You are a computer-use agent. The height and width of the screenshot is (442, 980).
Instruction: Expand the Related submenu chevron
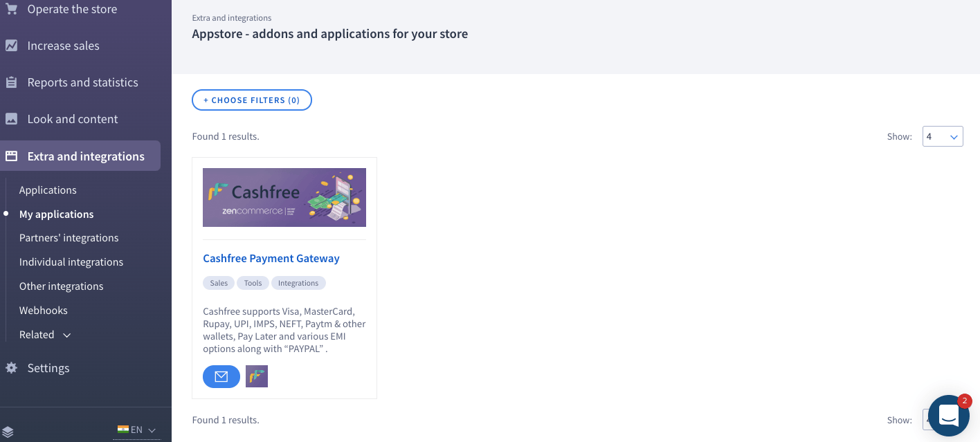[67, 335]
